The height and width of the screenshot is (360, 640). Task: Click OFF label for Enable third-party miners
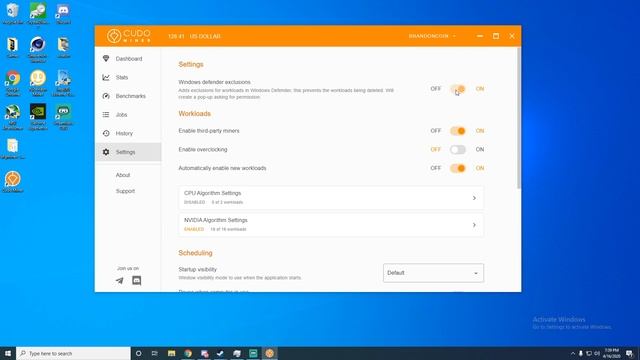[x=436, y=131]
